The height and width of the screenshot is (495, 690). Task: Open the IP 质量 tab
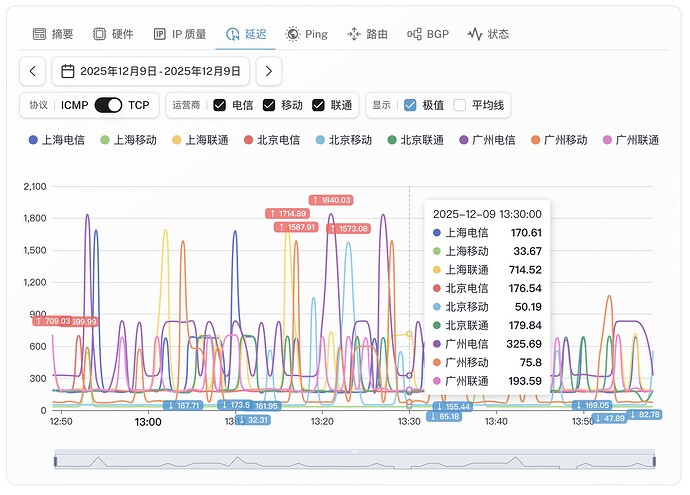(180, 34)
